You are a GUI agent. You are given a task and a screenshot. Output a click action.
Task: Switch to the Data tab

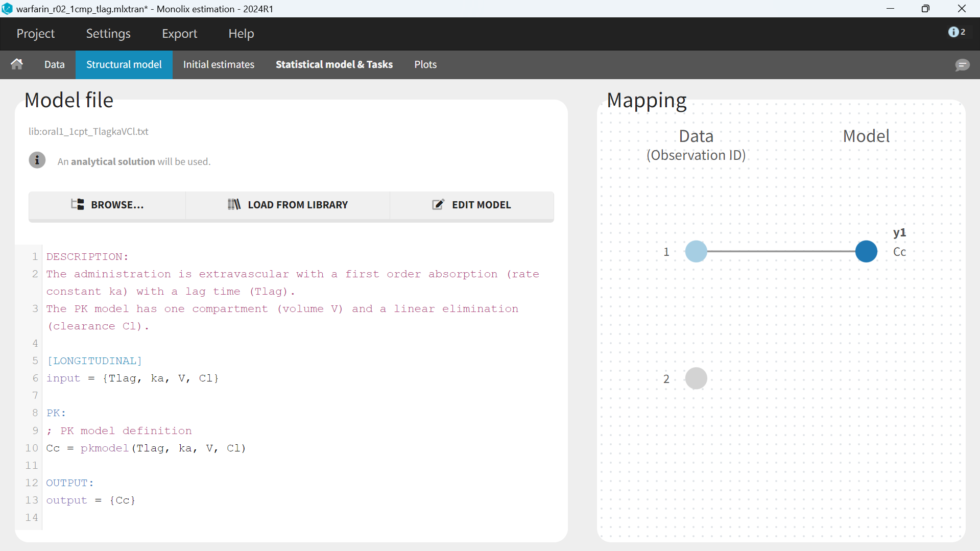pyautogui.click(x=54, y=64)
